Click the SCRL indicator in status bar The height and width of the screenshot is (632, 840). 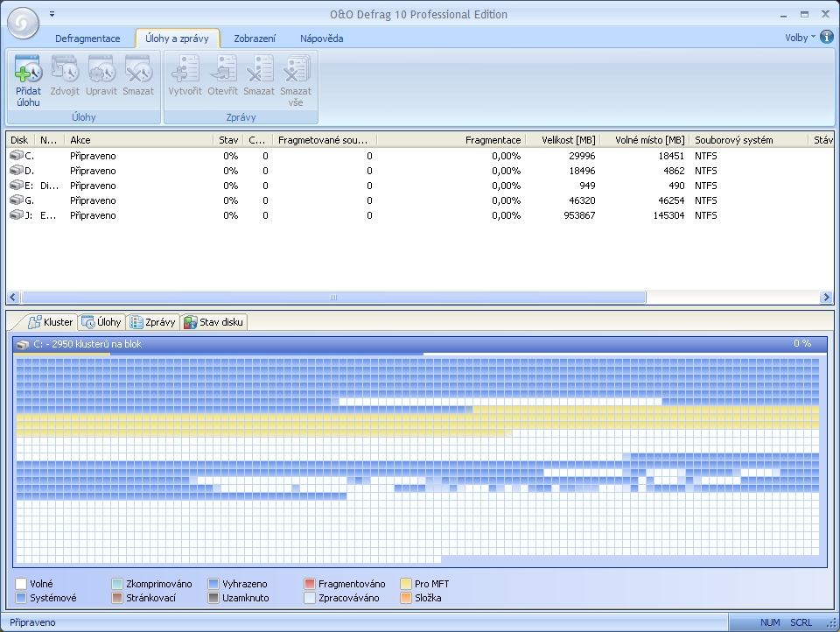801,622
